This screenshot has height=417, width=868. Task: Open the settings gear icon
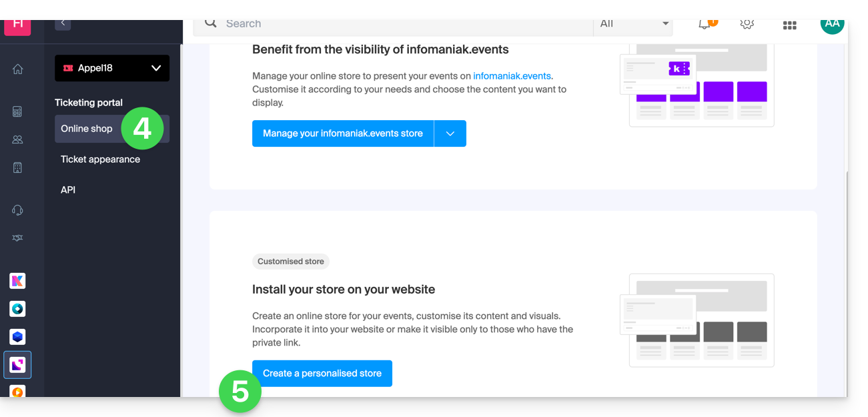point(747,24)
